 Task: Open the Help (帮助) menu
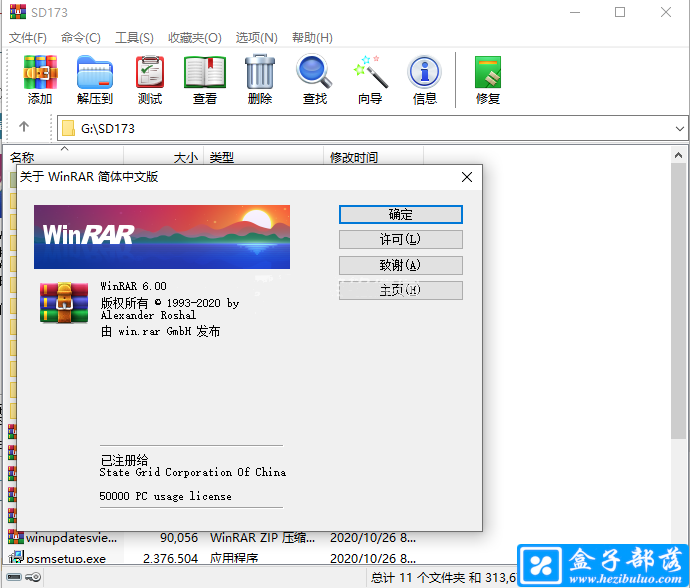click(x=312, y=38)
